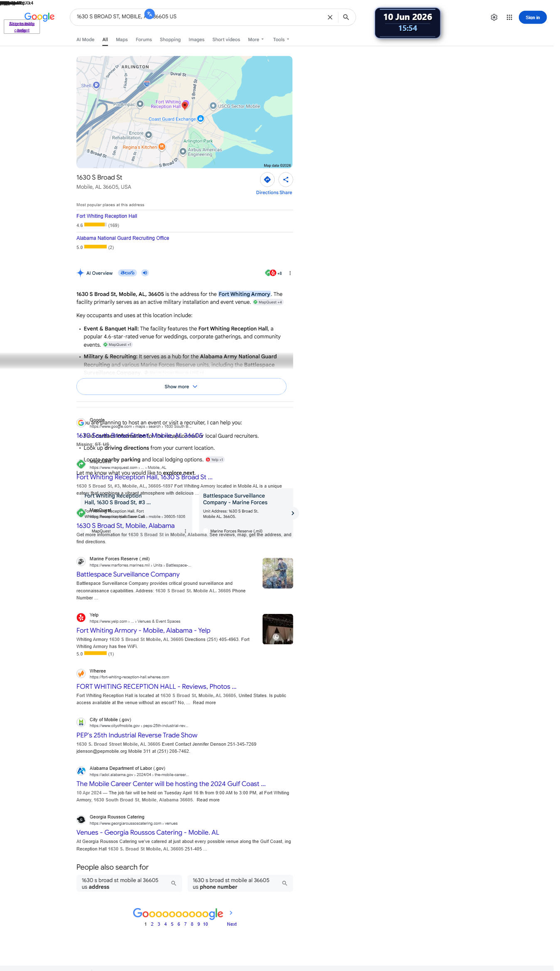Click the Airbus Americas Engineering map pin
This screenshot has width=560, height=971.
pyautogui.click(x=183, y=152)
